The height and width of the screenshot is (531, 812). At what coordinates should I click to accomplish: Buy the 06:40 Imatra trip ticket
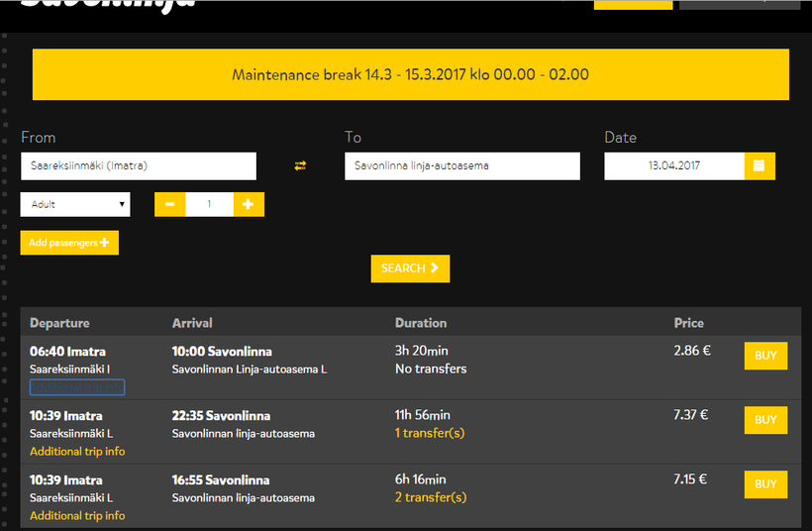765,356
